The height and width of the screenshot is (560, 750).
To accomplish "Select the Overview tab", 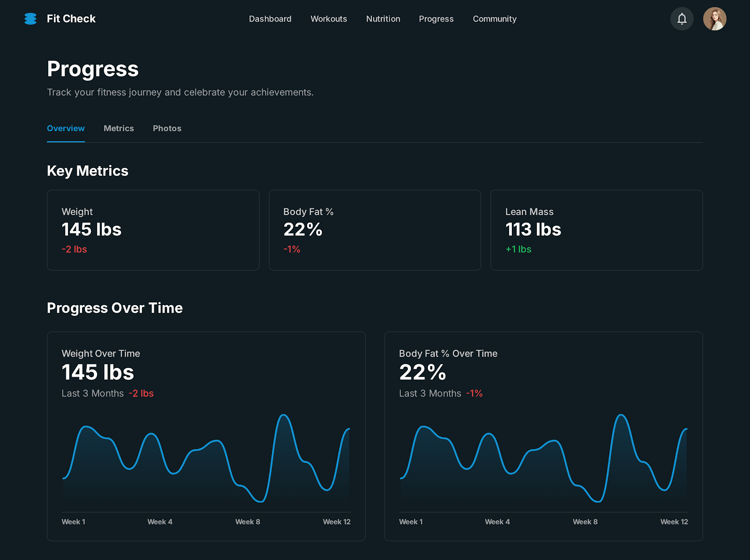I will point(66,128).
